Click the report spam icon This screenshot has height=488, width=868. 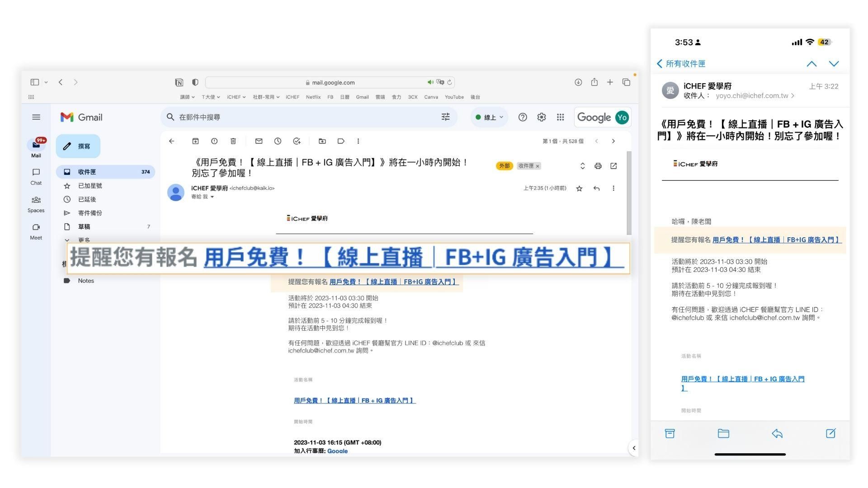[x=214, y=141]
